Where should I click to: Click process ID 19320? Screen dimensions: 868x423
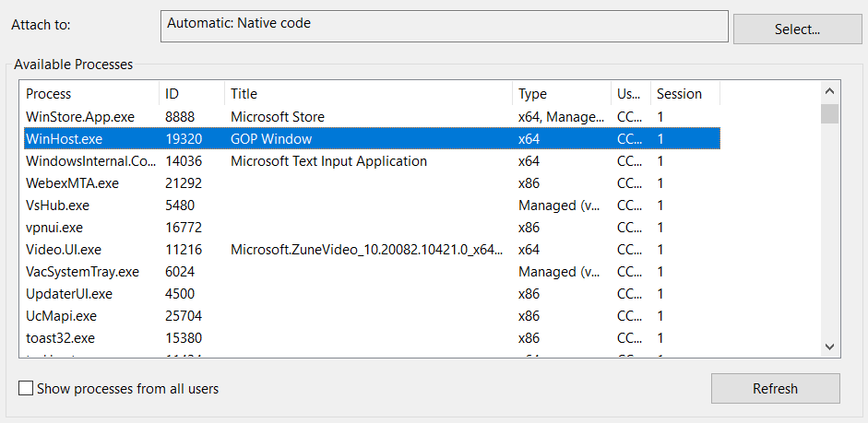tap(184, 139)
